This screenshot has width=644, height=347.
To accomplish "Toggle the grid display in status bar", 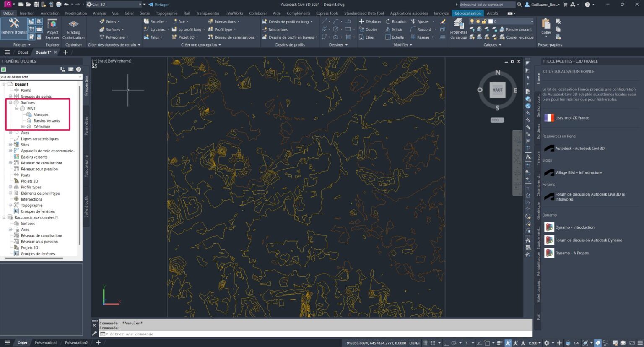I will pyautogui.click(x=426, y=343).
